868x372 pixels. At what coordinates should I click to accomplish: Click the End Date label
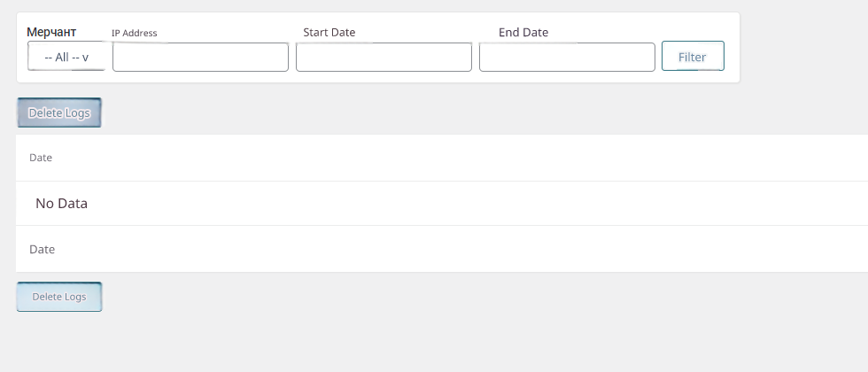pyautogui.click(x=523, y=32)
